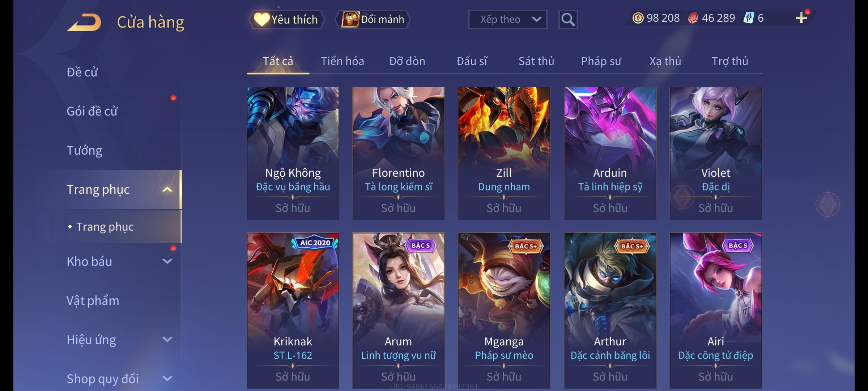The image size is (868, 391).
Task: Tap the gold coin currency icon
Action: (x=638, y=18)
